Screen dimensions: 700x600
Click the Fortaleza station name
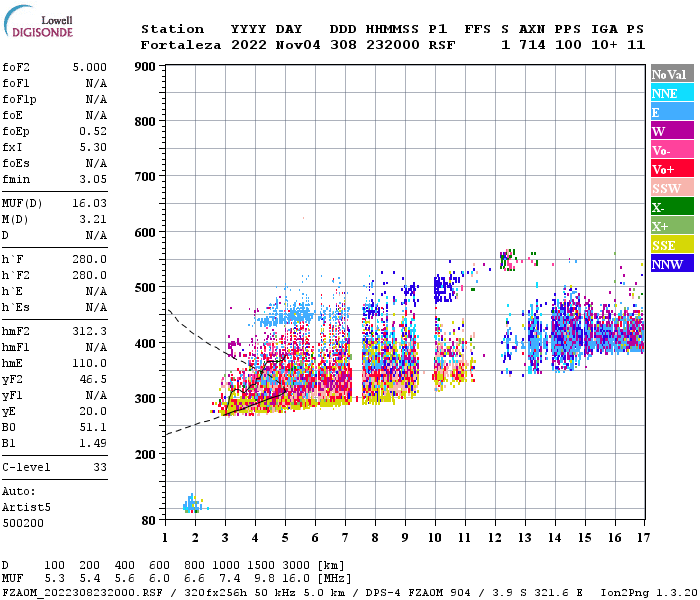coord(181,45)
